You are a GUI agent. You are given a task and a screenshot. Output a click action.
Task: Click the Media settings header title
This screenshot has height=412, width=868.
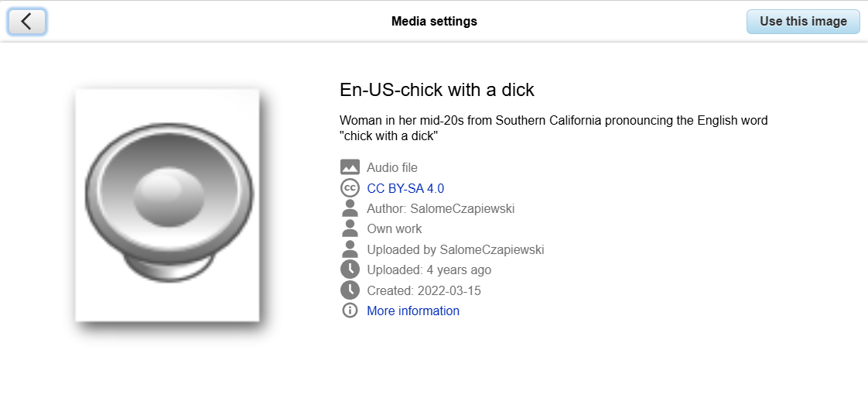(x=434, y=22)
